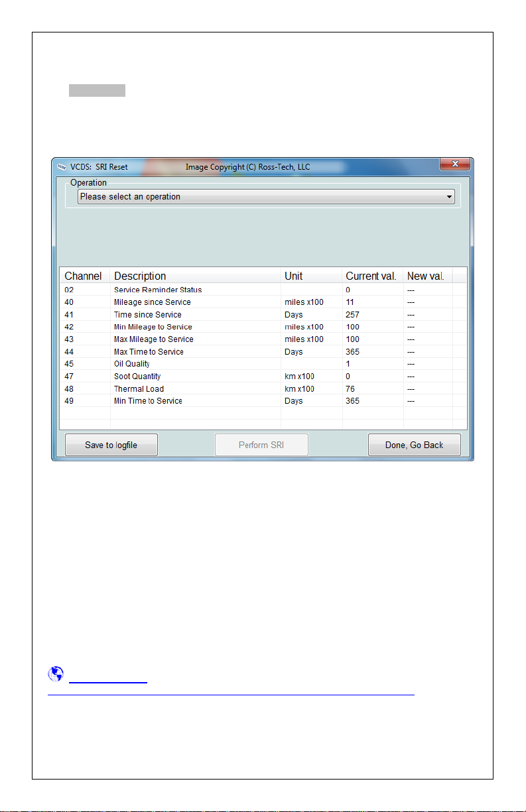
Task: Click channel number 49
Action: [69, 401]
